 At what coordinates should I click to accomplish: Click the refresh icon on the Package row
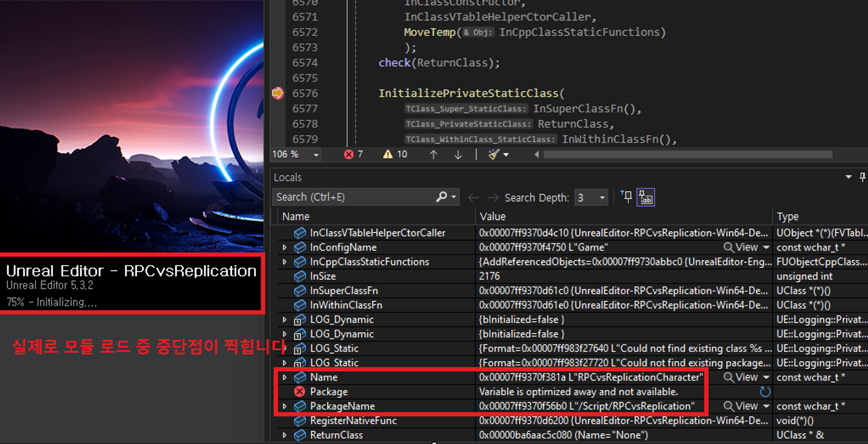tap(765, 392)
